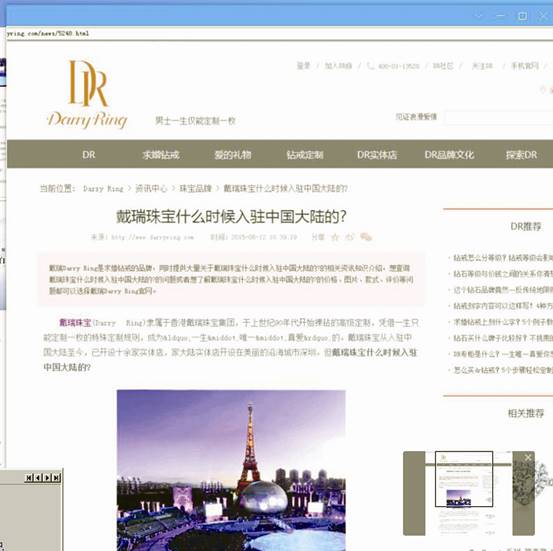The image size is (553, 551).
Task: Click the Weibo share icon under title
Action: 349,237
